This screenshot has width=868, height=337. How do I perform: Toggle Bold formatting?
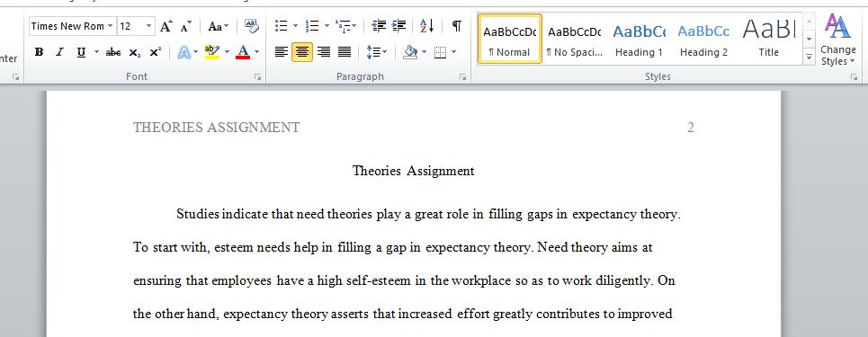click(39, 52)
